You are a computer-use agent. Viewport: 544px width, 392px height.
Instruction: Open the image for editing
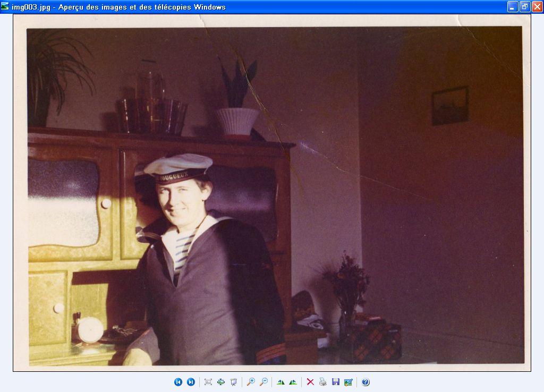[x=348, y=382]
